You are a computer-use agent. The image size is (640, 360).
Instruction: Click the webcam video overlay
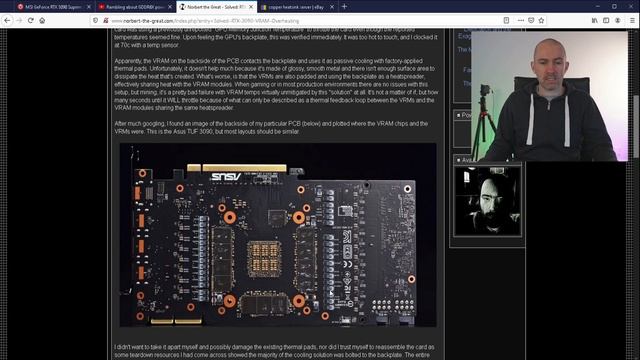tap(549, 96)
